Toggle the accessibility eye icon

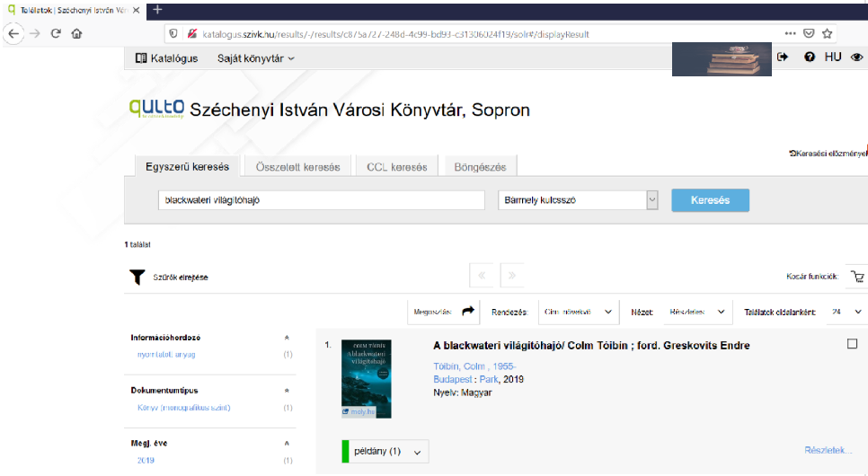(856, 57)
